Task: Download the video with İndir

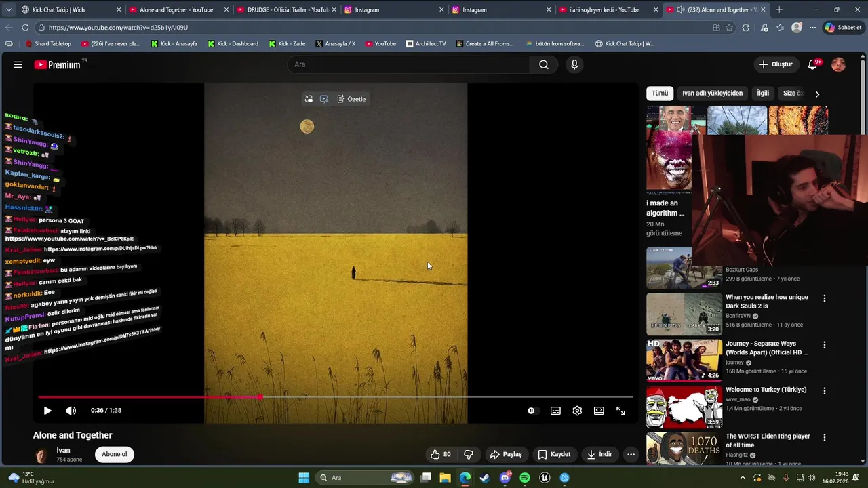Action: 599,454
